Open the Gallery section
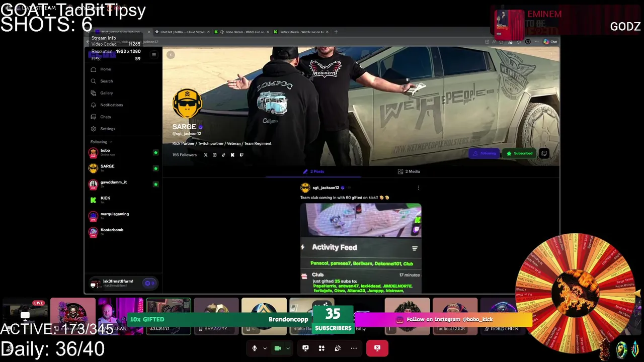The image size is (644, 362). 101,93
